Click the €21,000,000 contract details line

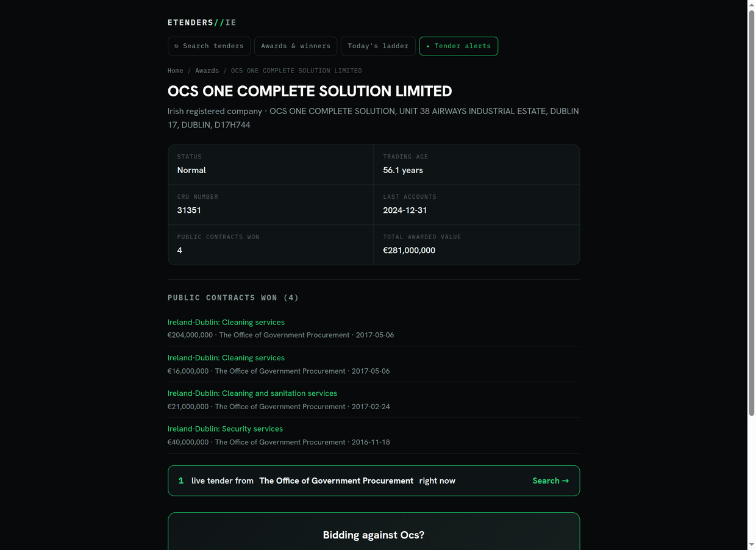tap(279, 407)
